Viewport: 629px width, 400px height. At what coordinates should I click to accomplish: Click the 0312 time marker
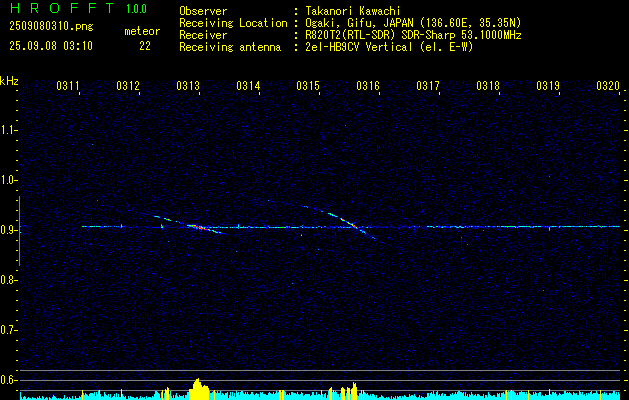click(x=128, y=85)
